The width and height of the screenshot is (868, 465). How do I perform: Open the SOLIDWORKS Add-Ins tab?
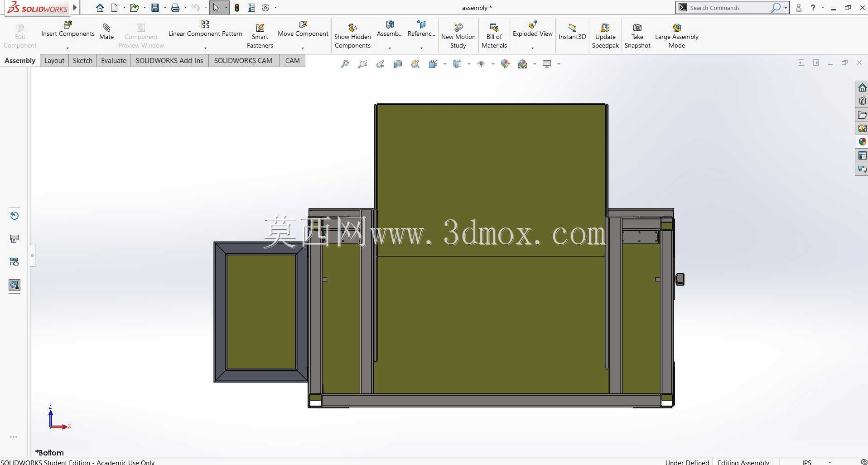click(x=169, y=61)
